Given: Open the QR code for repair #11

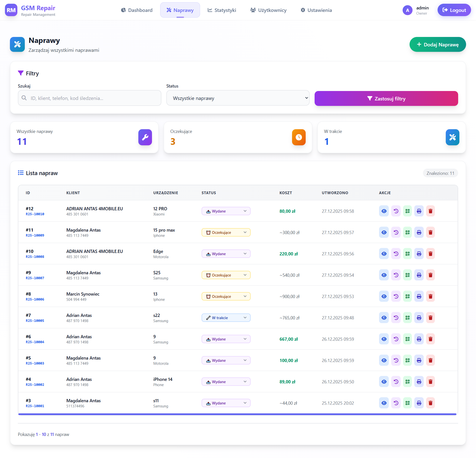Looking at the screenshot, I should [x=407, y=232].
